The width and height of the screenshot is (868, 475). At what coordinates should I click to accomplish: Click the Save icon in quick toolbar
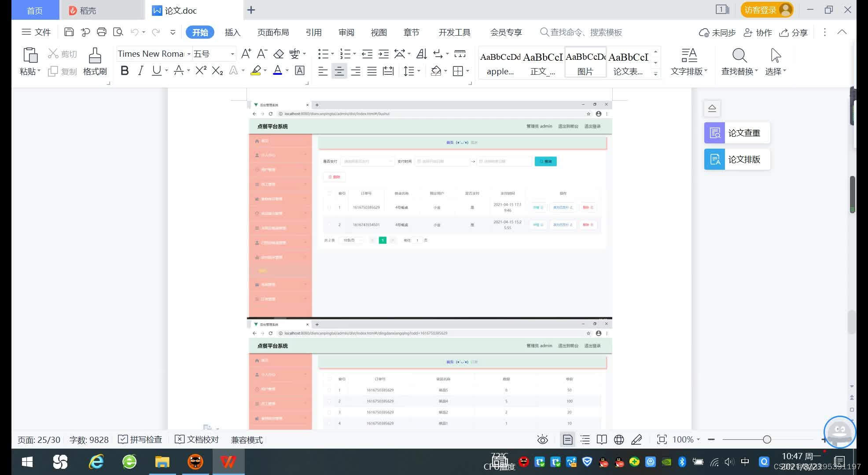point(69,32)
